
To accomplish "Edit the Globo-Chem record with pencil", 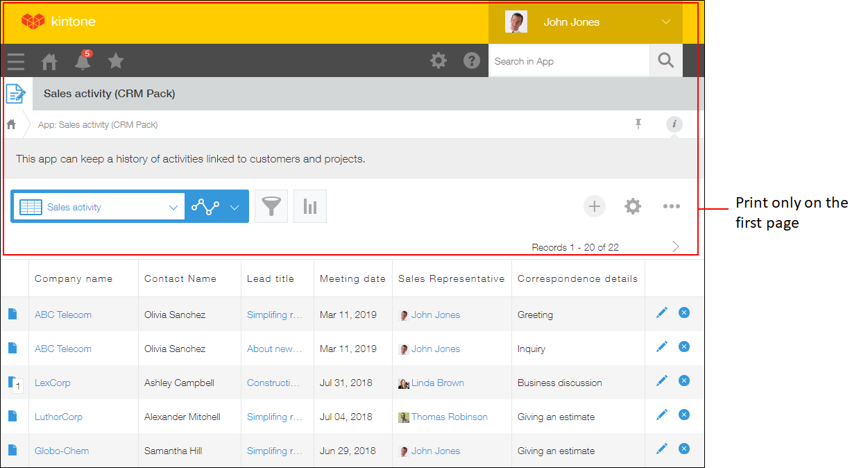I will coord(662,449).
